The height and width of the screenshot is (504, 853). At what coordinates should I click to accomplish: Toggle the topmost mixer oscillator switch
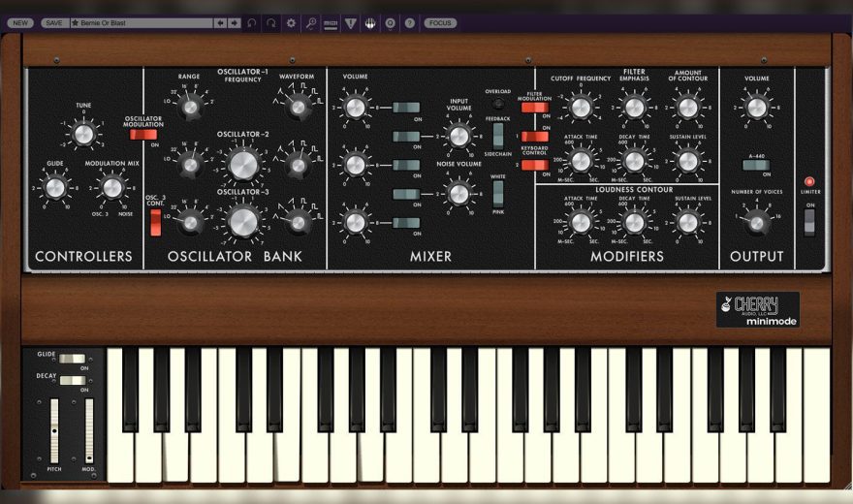(406, 108)
